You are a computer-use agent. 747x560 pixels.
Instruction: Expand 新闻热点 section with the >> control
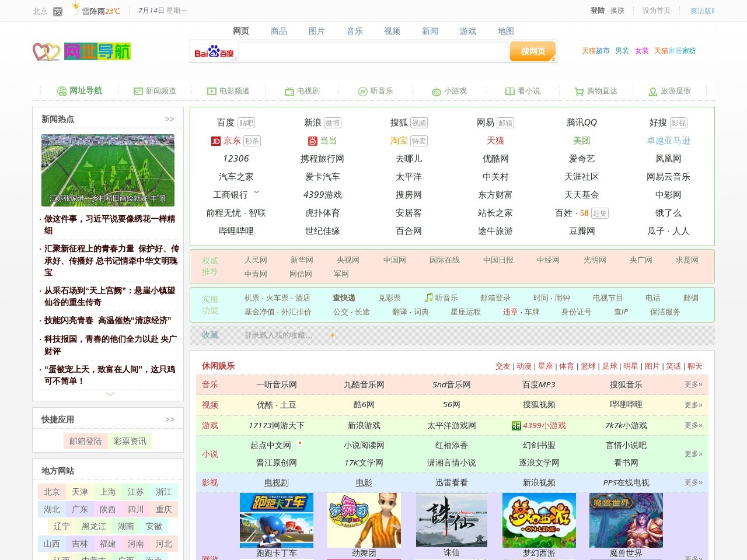click(x=170, y=118)
